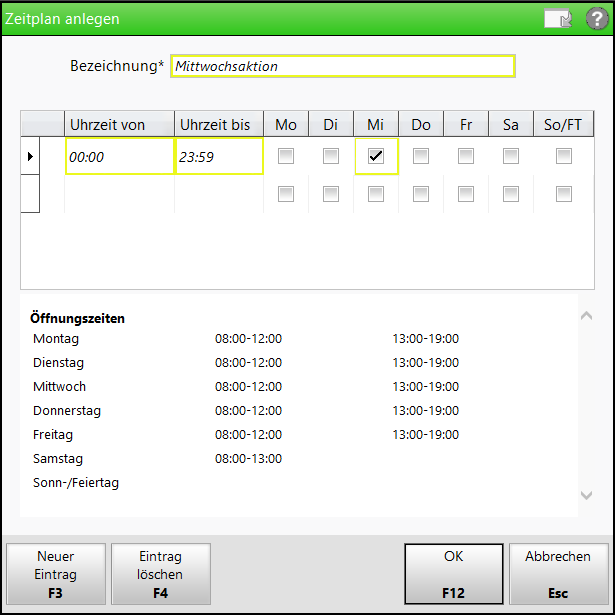
Task: Click the help question mark icon
Action: pos(596,19)
